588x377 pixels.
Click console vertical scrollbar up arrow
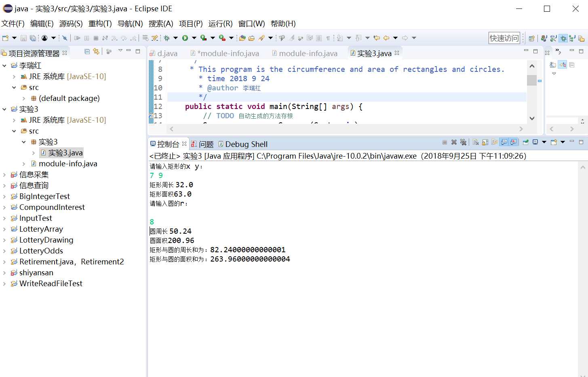[583, 167]
